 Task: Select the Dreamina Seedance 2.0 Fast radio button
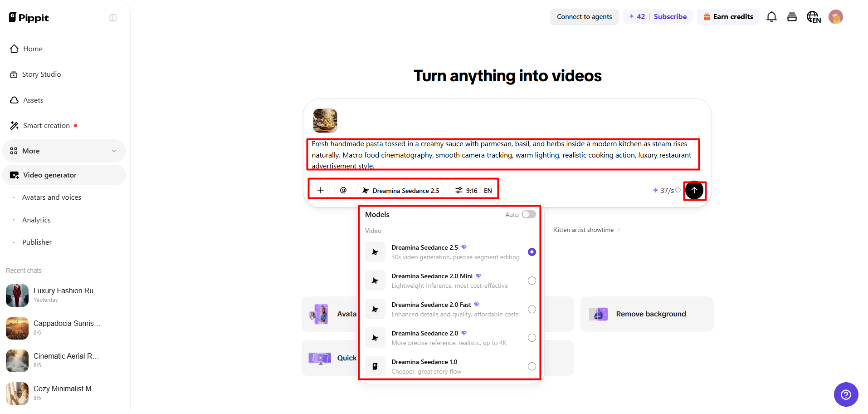pyautogui.click(x=532, y=309)
